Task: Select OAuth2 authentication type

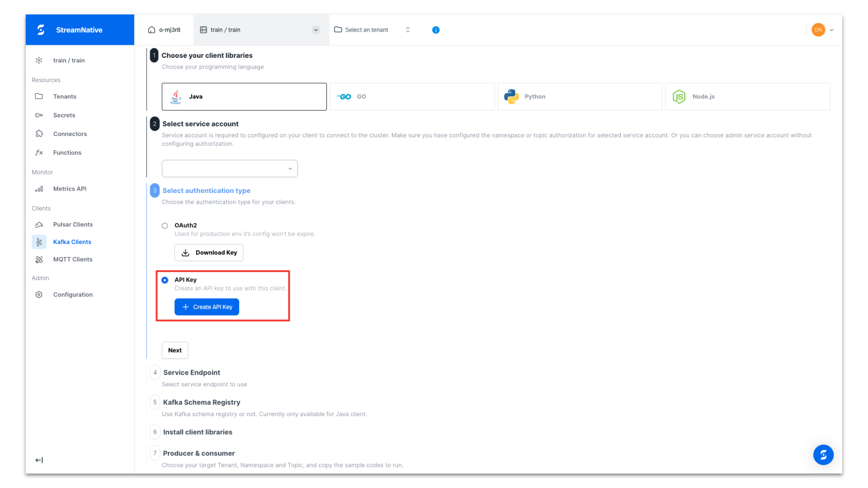Action: [165, 225]
